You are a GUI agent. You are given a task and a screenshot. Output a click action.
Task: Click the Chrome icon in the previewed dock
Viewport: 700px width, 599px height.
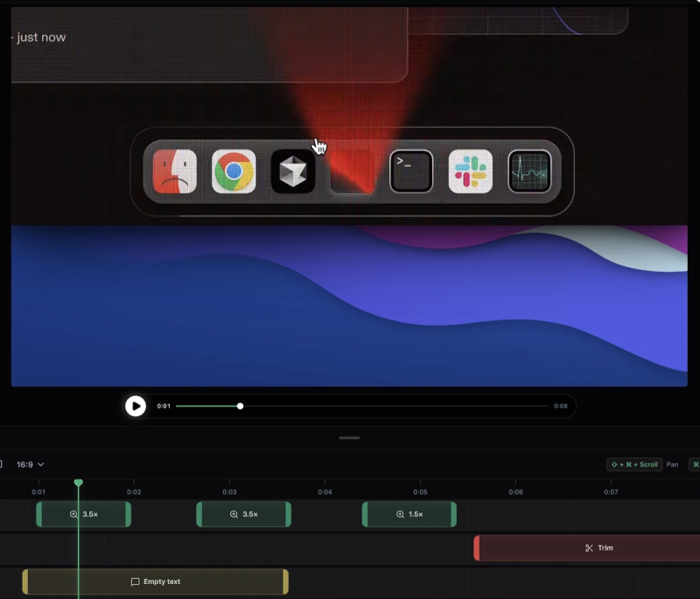(234, 171)
